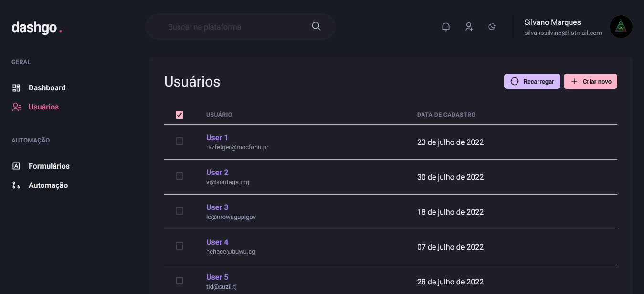The width and height of the screenshot is (644, 294).
Task: Select Dashboard from the GERAL menu
Action: click(x=47, y=87)
